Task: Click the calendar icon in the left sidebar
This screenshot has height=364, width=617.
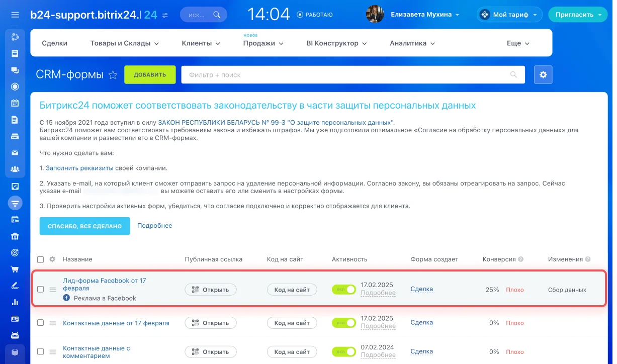Action: 15,103
